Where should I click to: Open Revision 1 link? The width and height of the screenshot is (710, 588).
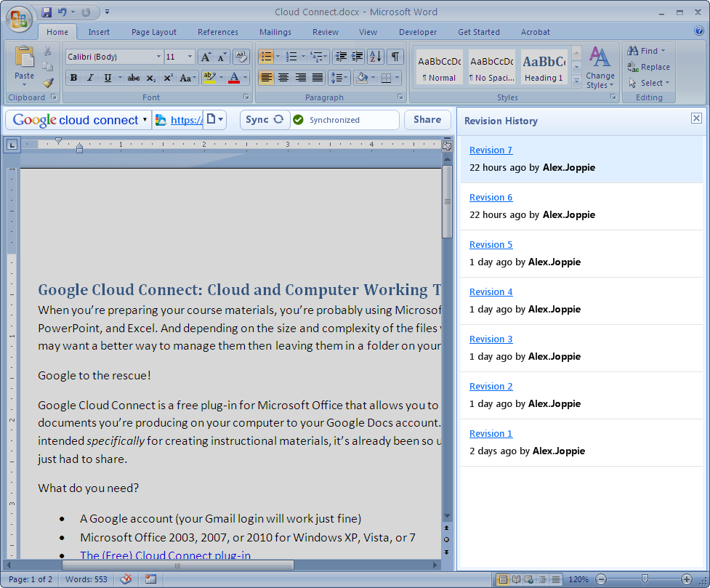click(x=491, y=433)
